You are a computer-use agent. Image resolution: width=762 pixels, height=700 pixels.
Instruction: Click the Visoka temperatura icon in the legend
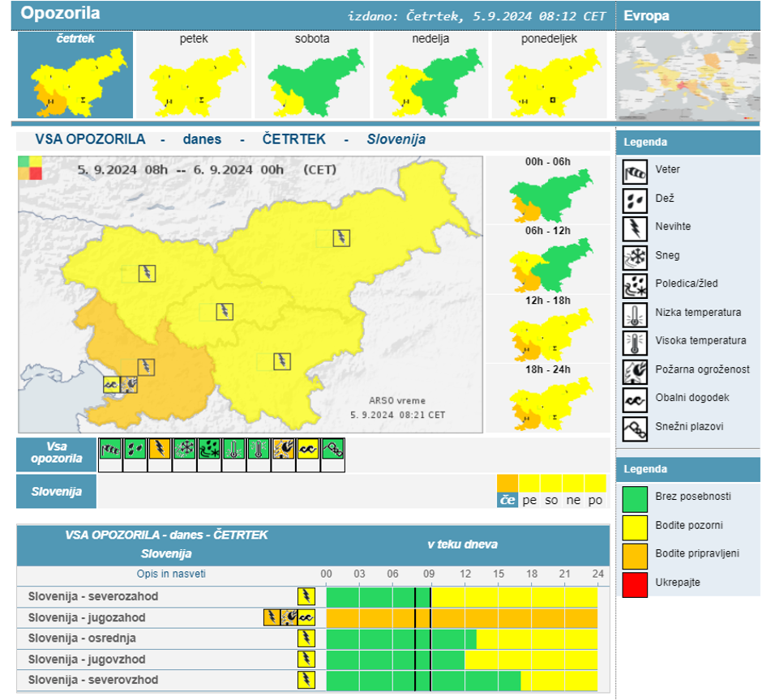635,341
